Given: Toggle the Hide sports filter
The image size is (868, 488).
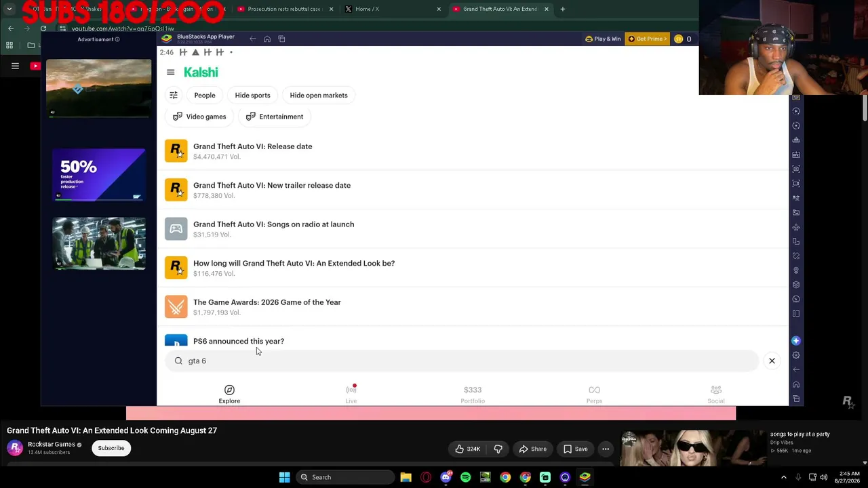Looking at the screenshot, I should [x=252, y=96].
